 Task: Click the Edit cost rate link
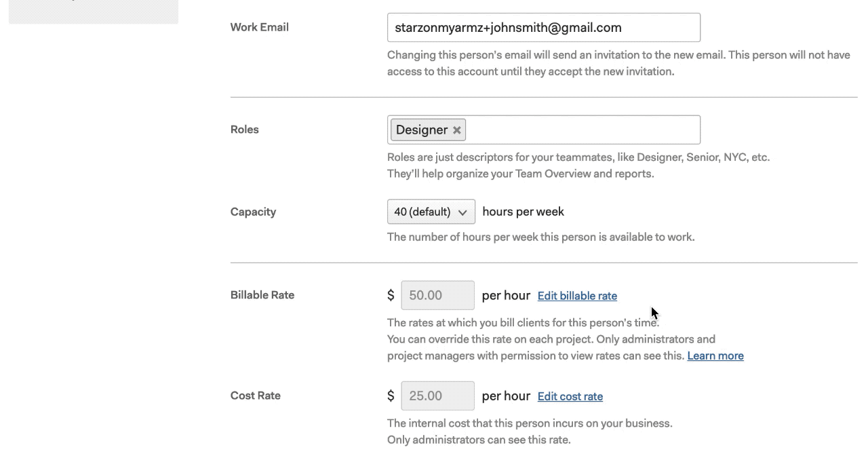coord(570,396)
